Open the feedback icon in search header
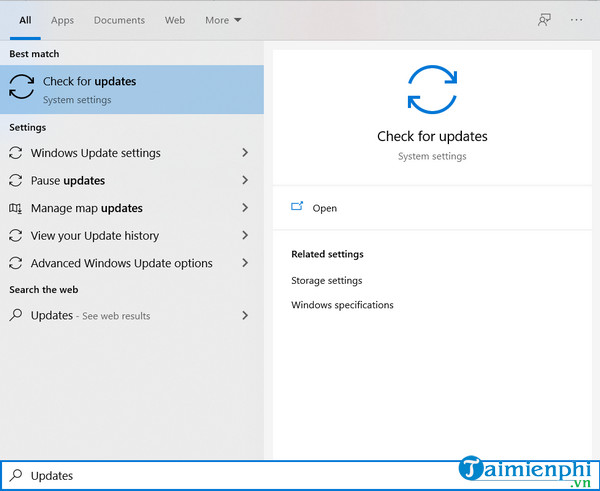 544,20
